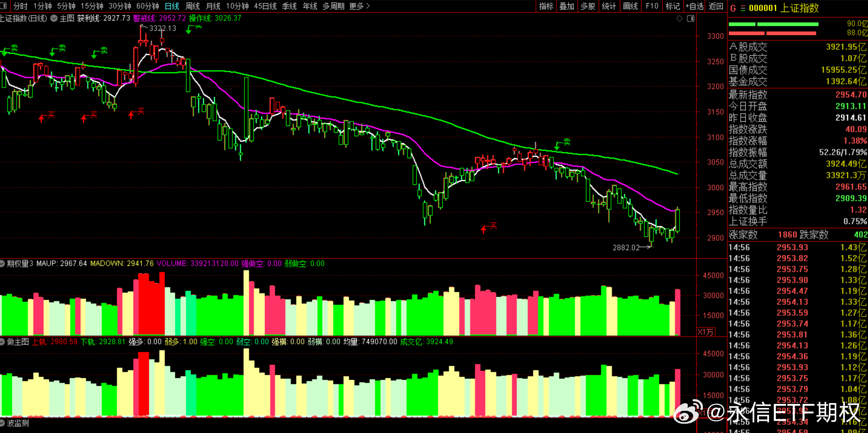Click the 最高指数 2961.65 row
Screen dimensions: 868x433
[798, 187]
